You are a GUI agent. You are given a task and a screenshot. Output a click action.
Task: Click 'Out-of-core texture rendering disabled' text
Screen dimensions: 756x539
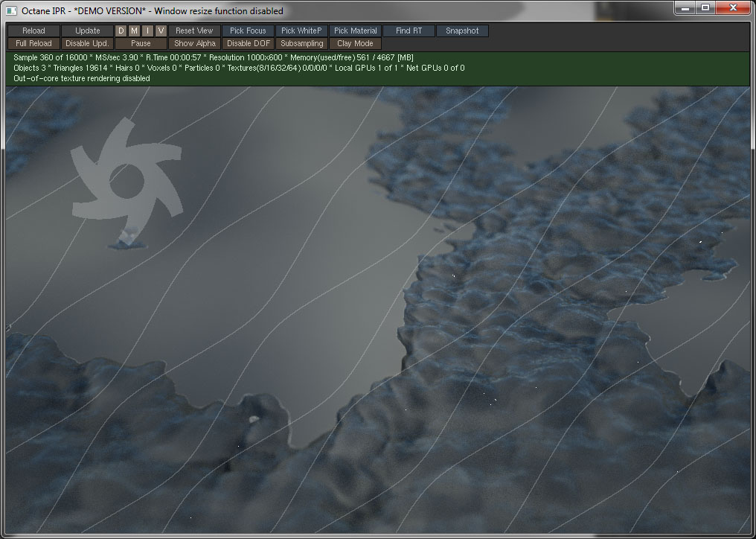coord(82,79)
